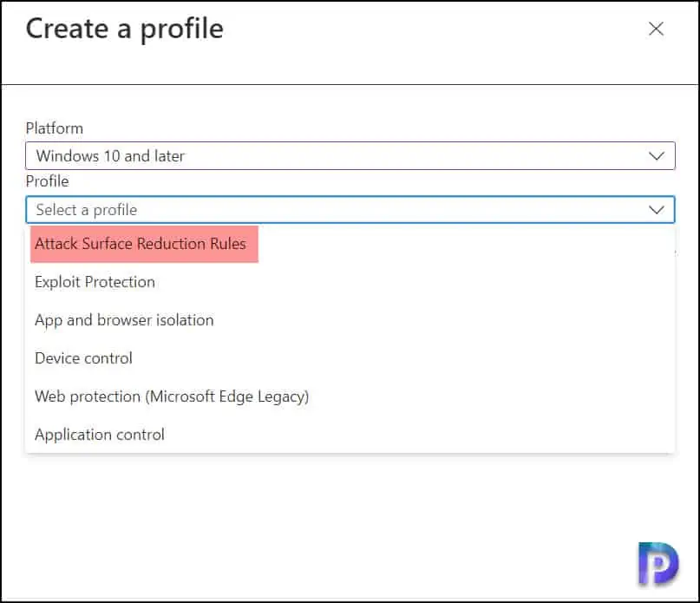Select Exploit Protection profile

pyautogui.click(x=350, y=282)
